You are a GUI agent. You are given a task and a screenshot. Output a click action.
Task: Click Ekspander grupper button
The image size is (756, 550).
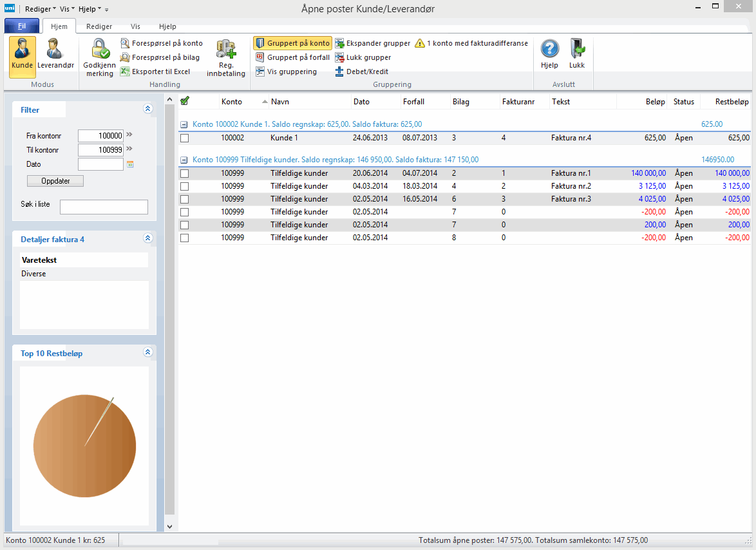[373, 43]
